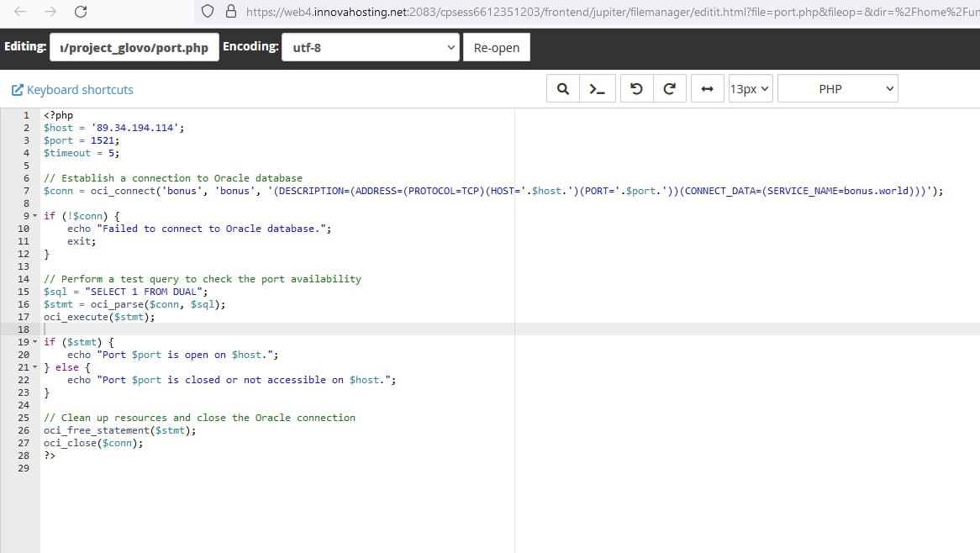The height and width of the screenshot is (553, 980).
Task: Collapse the code block at line 19
Action: [x=35, y=342]
